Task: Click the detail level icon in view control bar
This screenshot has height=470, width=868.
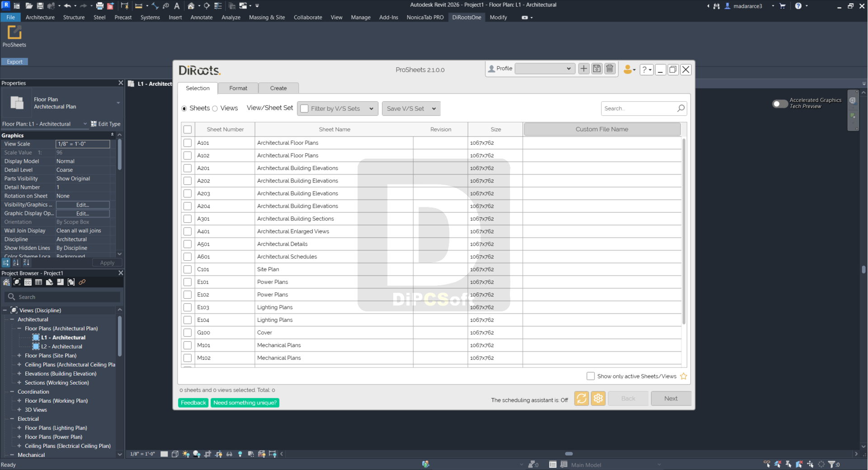Action: pyautogui.click(x=164, y=454)
